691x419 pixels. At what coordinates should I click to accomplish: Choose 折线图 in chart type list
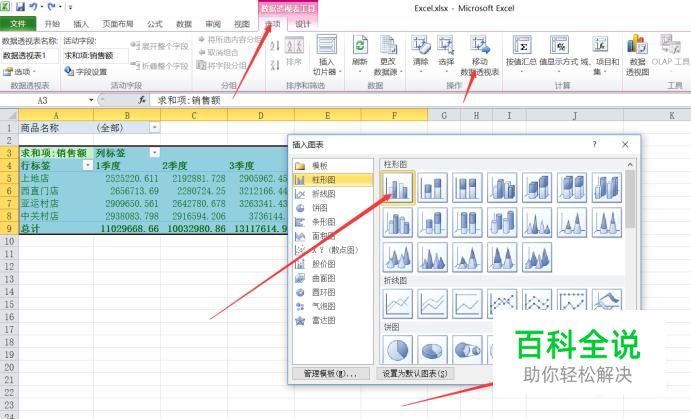tap(332, 194)
